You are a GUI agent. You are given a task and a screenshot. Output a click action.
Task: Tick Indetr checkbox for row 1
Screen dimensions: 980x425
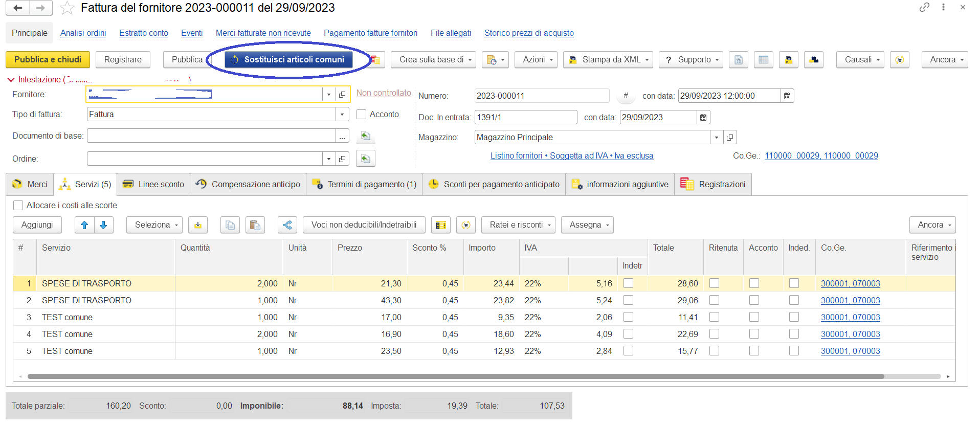(x=629, y=283)
